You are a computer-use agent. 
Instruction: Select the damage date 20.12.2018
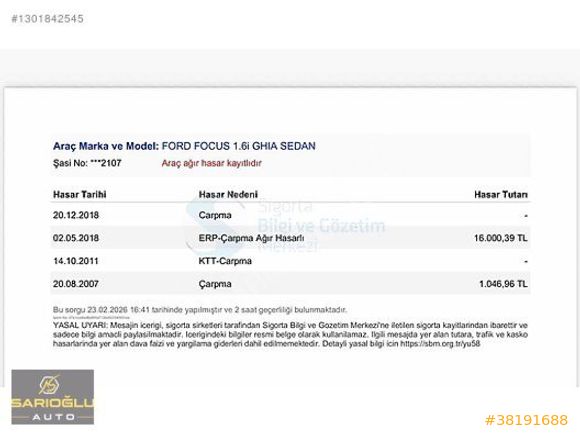[76, 215]
